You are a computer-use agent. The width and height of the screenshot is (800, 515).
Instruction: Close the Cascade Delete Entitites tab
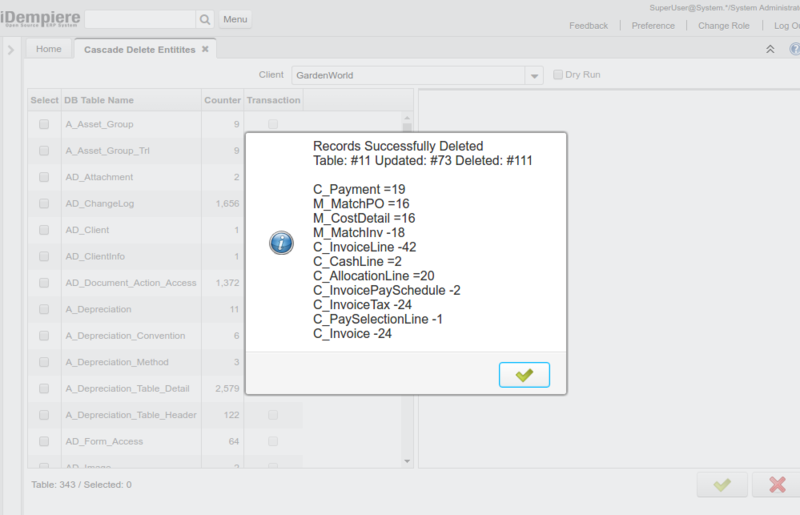(x=206, y=49)
